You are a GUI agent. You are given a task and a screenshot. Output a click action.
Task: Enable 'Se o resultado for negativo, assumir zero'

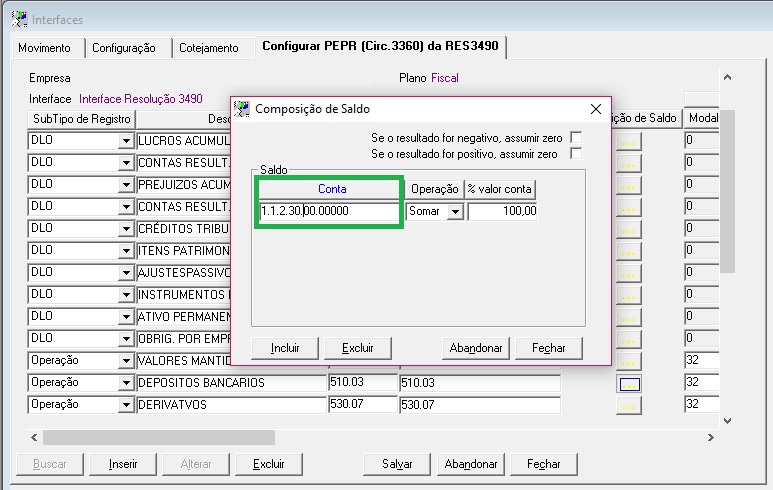(575, 137)
